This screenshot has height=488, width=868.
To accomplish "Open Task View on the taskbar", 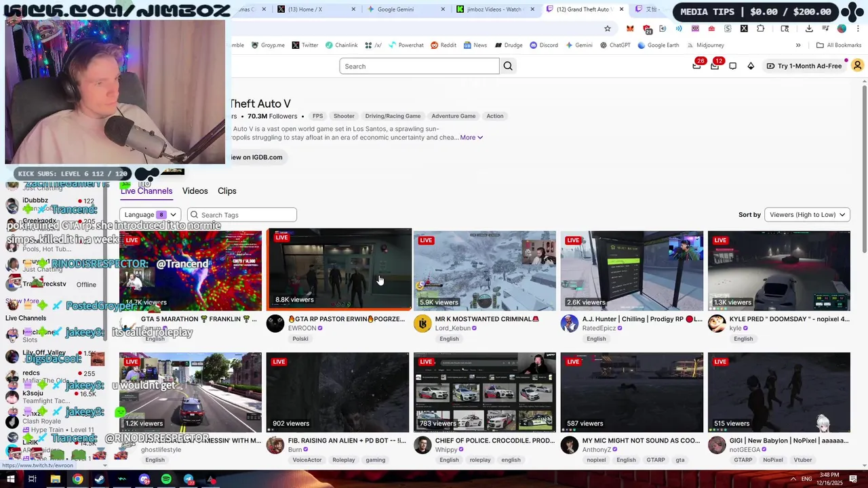I will tap(32, 479).
